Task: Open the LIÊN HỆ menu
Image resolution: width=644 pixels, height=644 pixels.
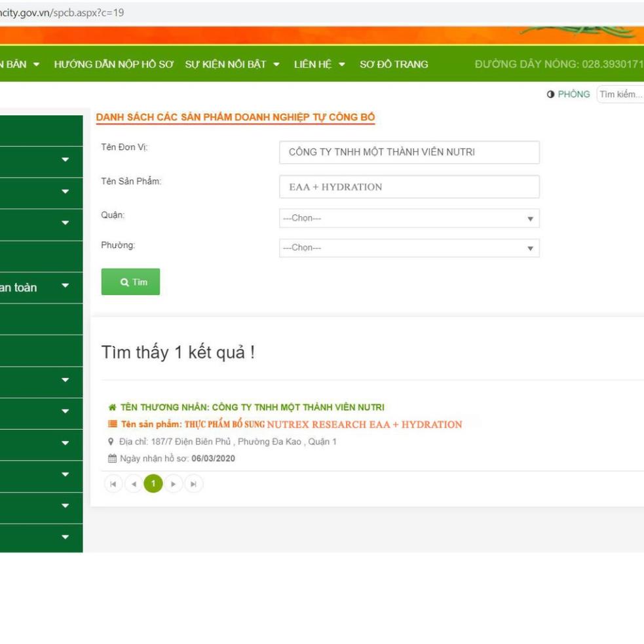Action: tap(319, 64)
